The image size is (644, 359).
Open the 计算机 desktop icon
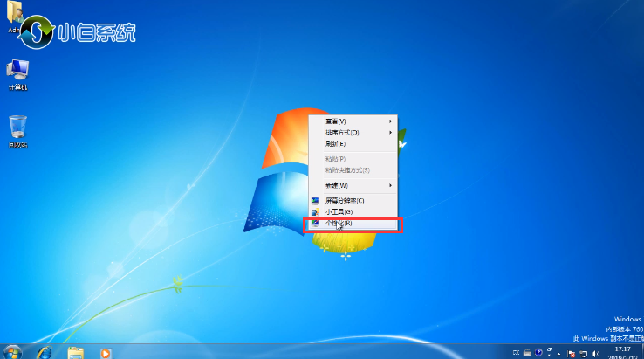(17, 74)
